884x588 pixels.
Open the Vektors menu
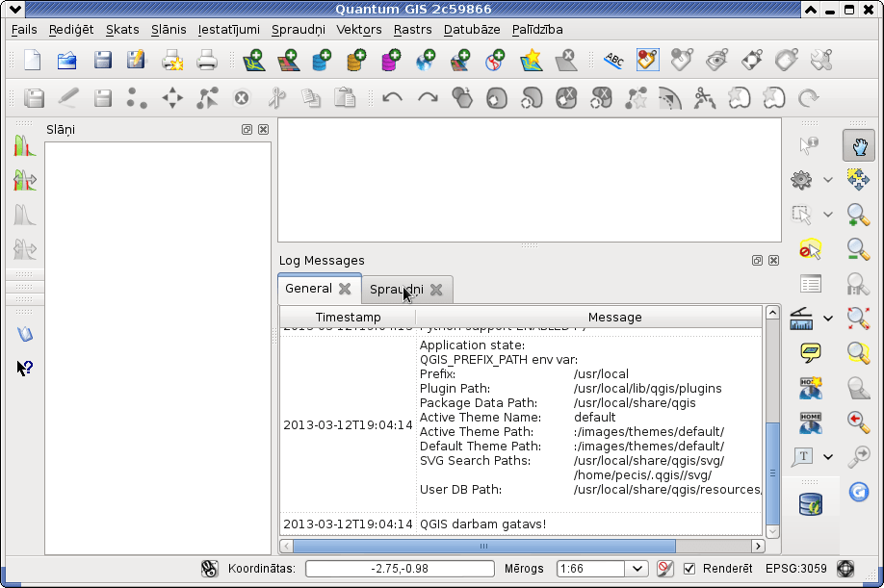coord(359,29)
